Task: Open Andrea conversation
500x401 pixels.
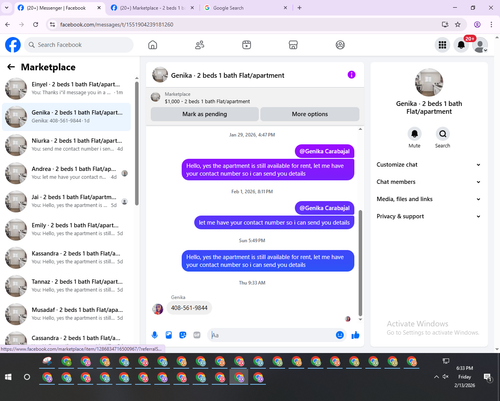Action: [66, 173]
